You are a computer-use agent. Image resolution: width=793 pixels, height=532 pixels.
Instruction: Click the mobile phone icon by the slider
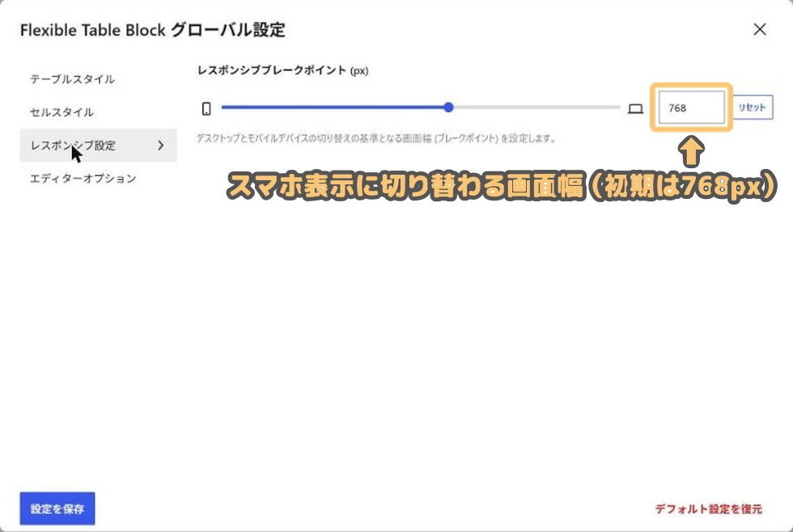(x=206, y=108)
